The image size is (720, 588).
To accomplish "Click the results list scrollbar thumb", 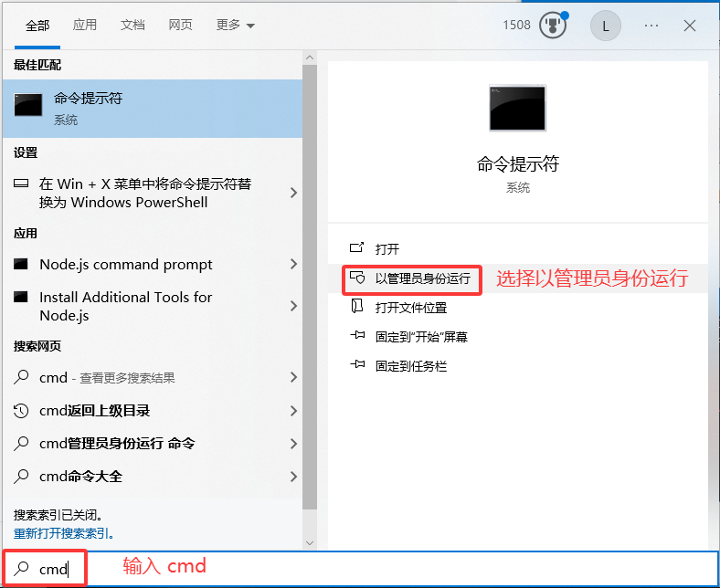I will [x=310, y=287].
